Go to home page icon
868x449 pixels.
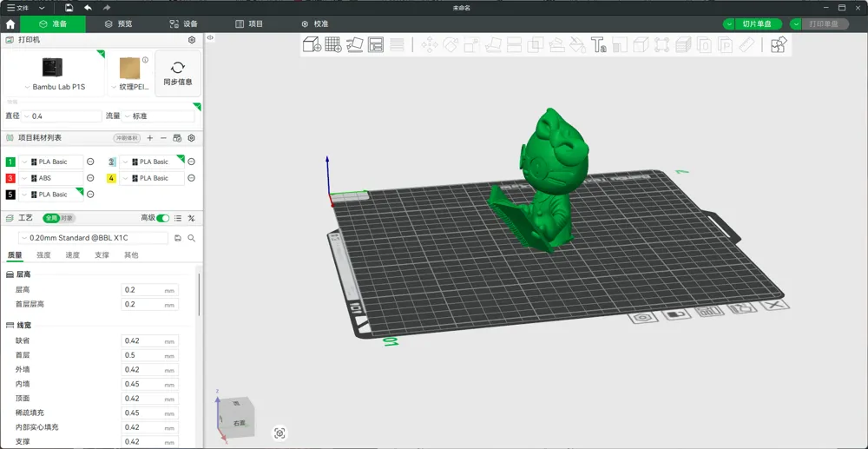pos(10,23)
